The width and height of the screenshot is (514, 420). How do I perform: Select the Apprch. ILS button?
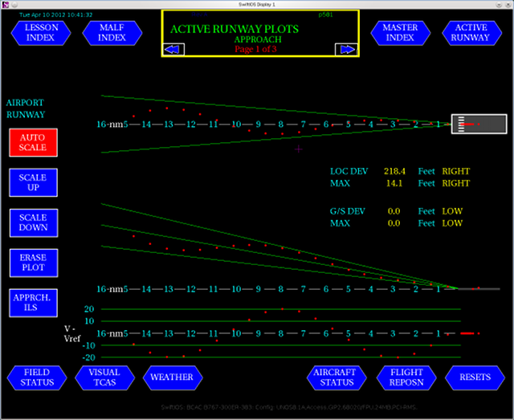(33, 303)
